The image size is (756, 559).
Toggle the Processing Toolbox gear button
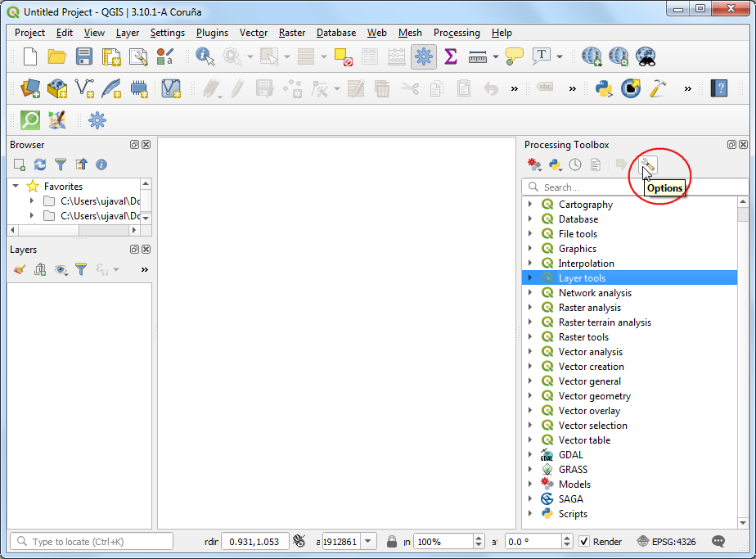coord(423,56)
